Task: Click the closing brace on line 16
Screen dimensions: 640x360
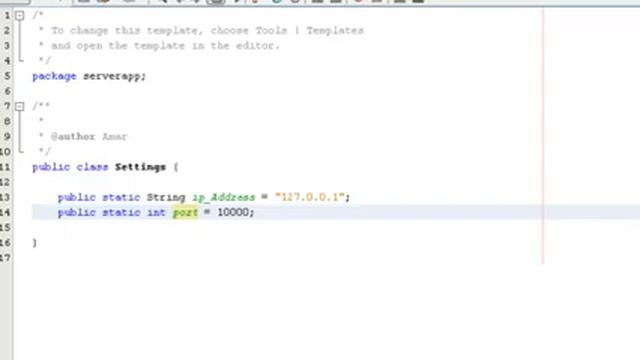Action: coord(35,242)
